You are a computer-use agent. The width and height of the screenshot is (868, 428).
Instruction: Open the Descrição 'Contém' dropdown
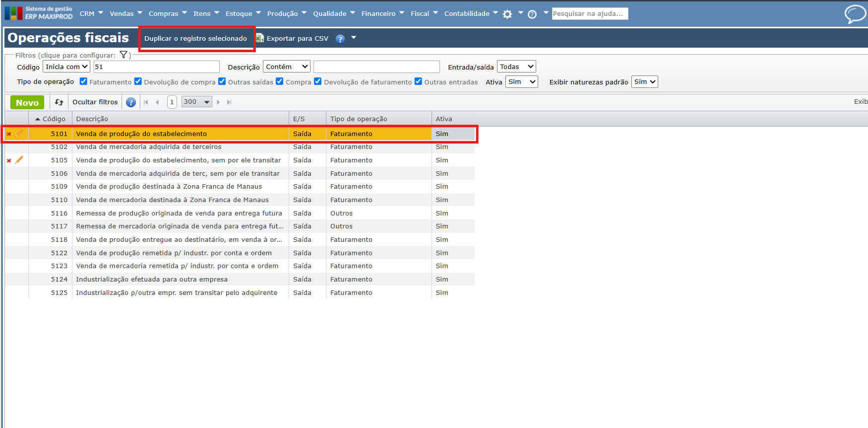point(287,67)
